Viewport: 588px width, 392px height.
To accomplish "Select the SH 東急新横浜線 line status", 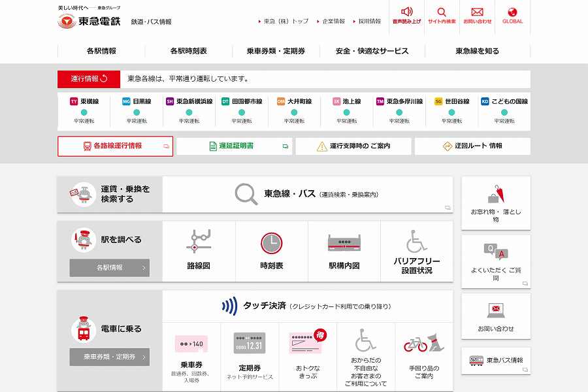I will pos(189,111).
